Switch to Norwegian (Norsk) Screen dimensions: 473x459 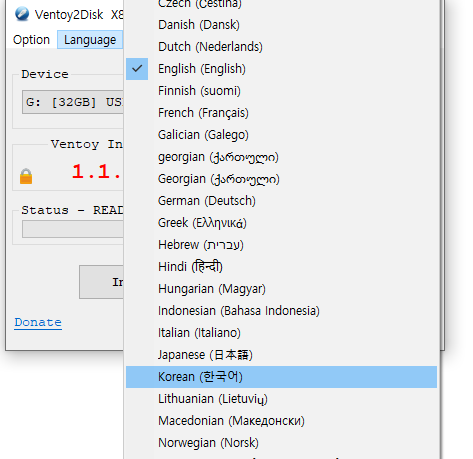point(281,443)
